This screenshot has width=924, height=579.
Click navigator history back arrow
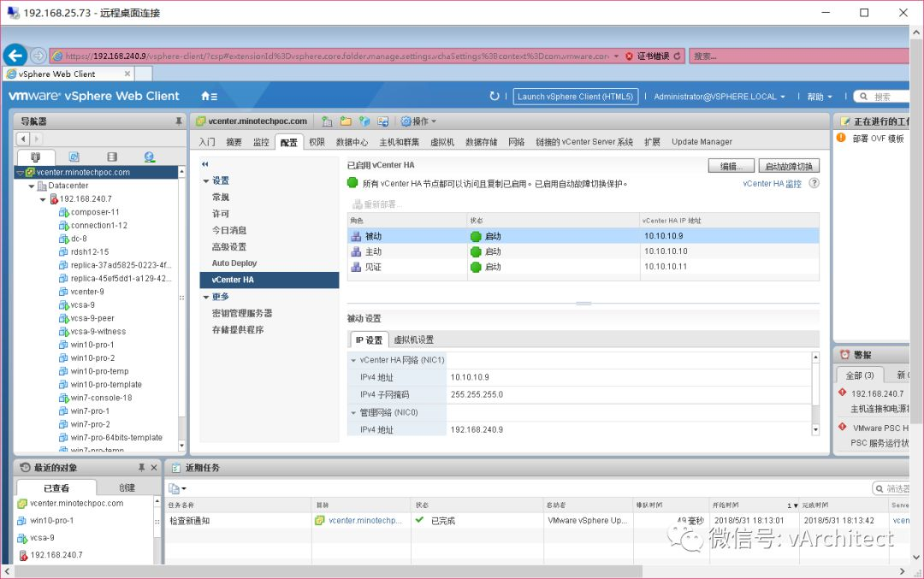click(23, 139)
